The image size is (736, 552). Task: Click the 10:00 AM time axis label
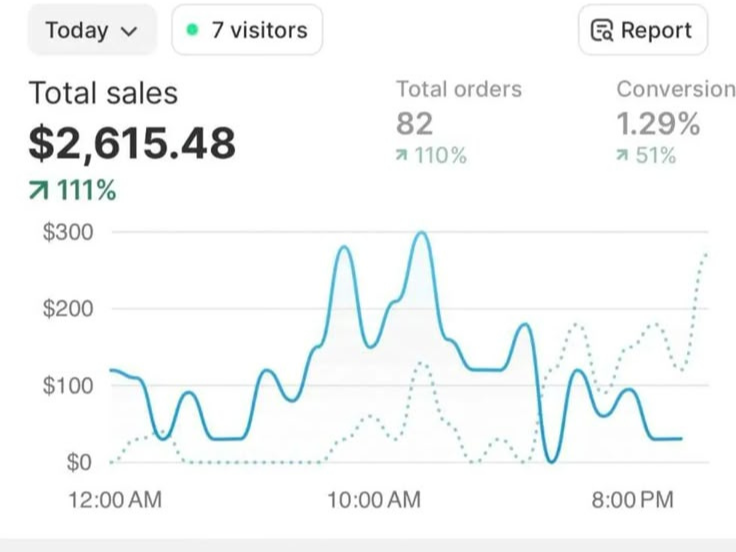374,499
